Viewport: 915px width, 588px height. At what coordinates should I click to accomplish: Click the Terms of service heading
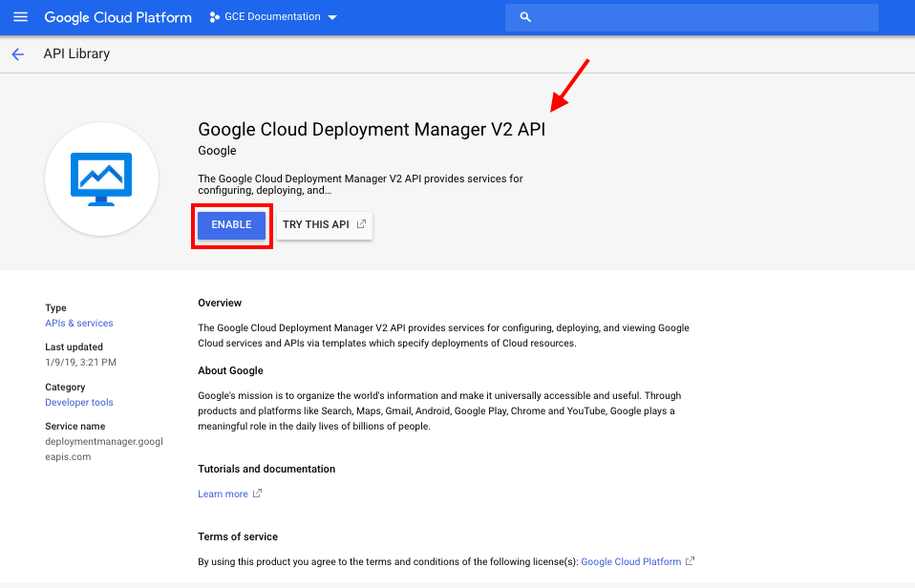(x=238, y=536)
